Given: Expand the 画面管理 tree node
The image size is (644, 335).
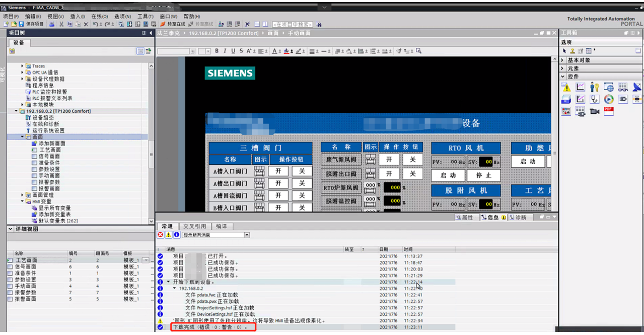Looking at the screenshot, I should tap(22, 195).
